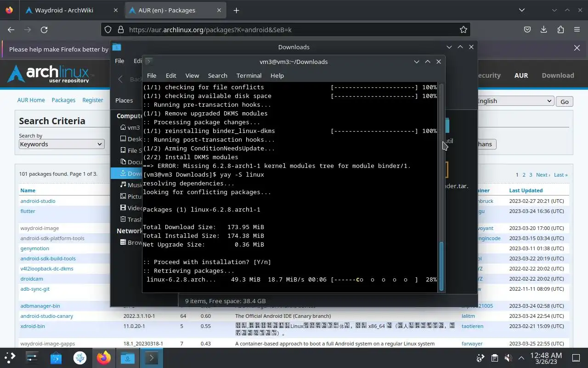Expand the hidden system tray icons arrow
This screenshot has height=368, width=588.
tap(521, 358)
